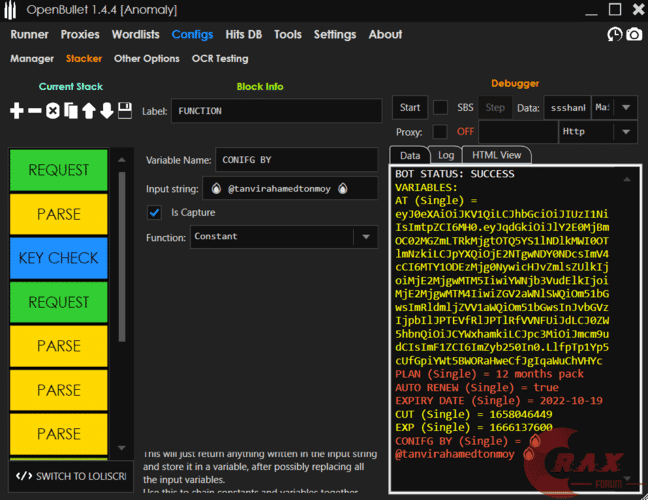Save the config with floppy disk icon
Viewport: 648px width, 500px height.
coord(124,110)
